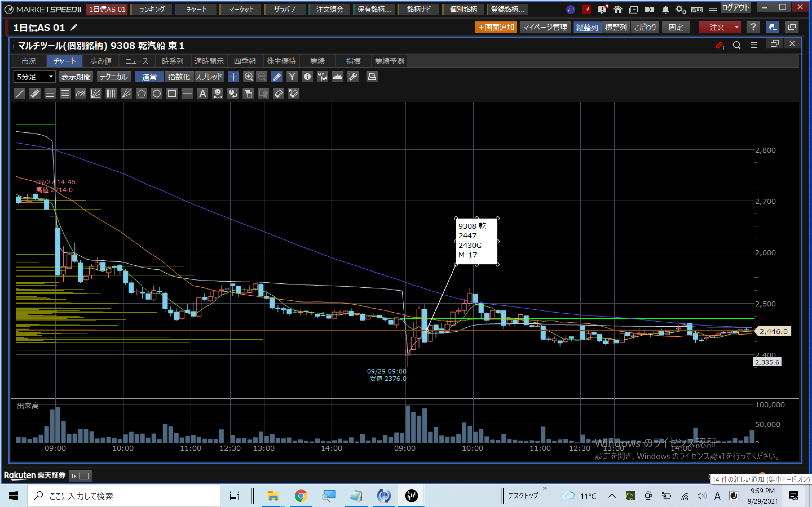The height and width of the screenshot is (507, 812).
Task: Click the ログアウト button
Action: (735, 7)
